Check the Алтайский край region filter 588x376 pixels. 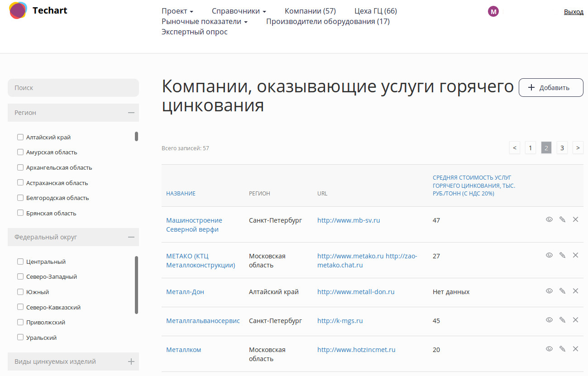click(20, 137)
